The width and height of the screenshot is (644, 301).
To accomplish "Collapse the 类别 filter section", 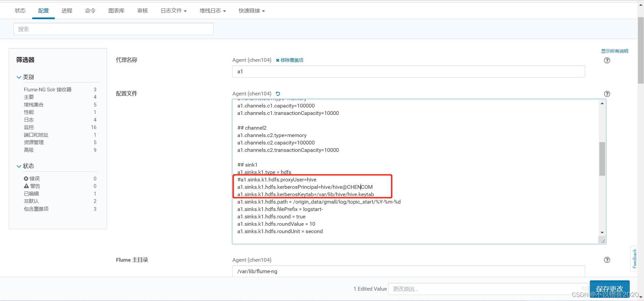I will pos(25,77).
